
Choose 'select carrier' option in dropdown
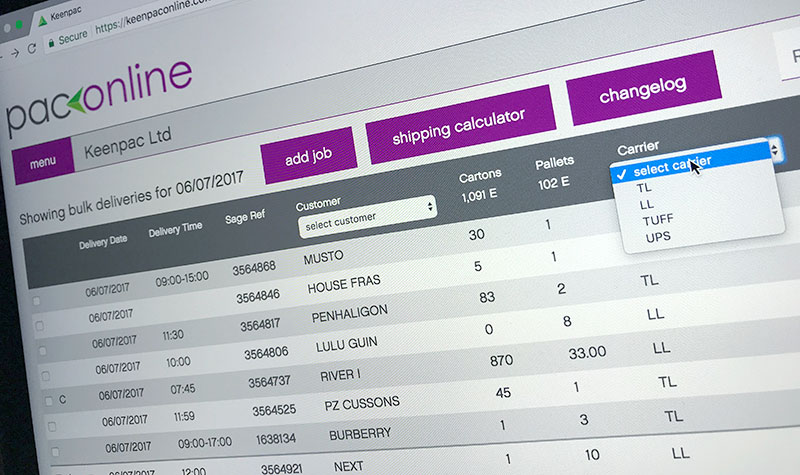tap(691, 162)
